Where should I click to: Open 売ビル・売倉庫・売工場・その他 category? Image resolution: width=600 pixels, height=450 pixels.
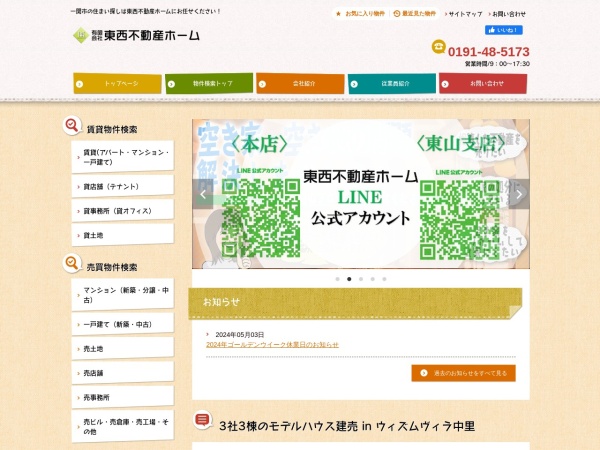122,427
